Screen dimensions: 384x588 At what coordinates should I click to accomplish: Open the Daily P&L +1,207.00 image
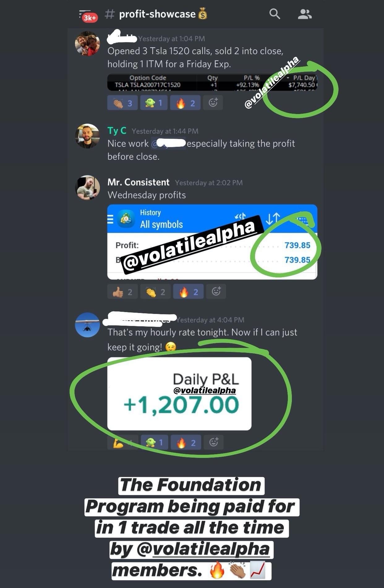[x=179, y=394]
